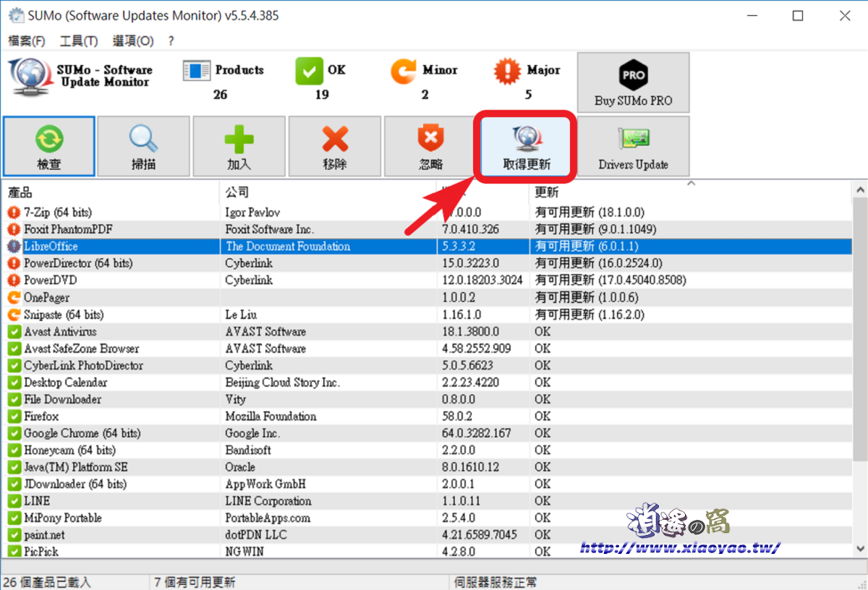Click the major-update icon beside Foxit PhantomPDF
868x590 pixels.
pyautogui.click(x=14, y=229)
